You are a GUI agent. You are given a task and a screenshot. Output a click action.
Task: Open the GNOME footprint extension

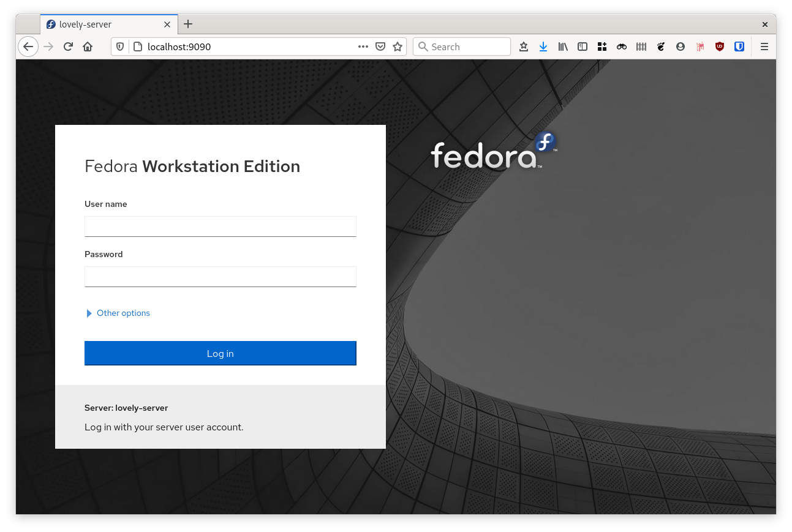coord(661,47)
